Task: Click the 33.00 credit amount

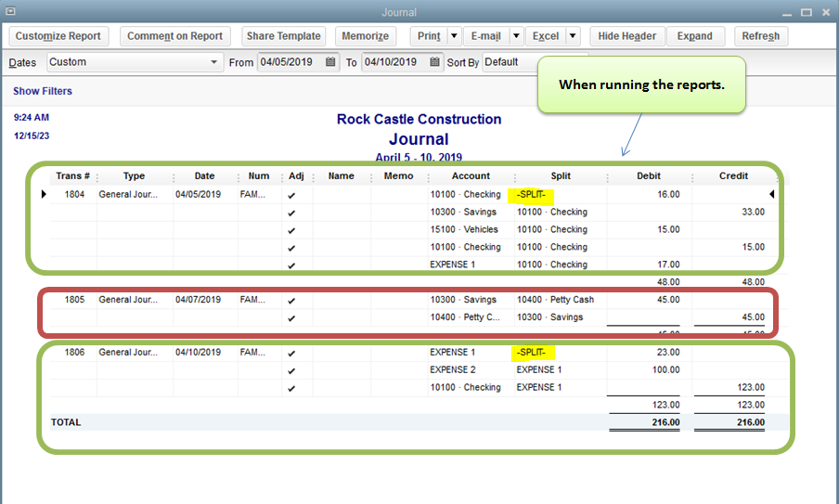Action: (x=753, y=212)
